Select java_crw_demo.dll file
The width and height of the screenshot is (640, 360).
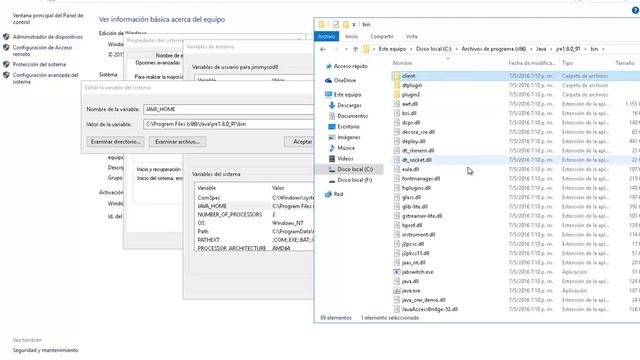click(423, 300)
